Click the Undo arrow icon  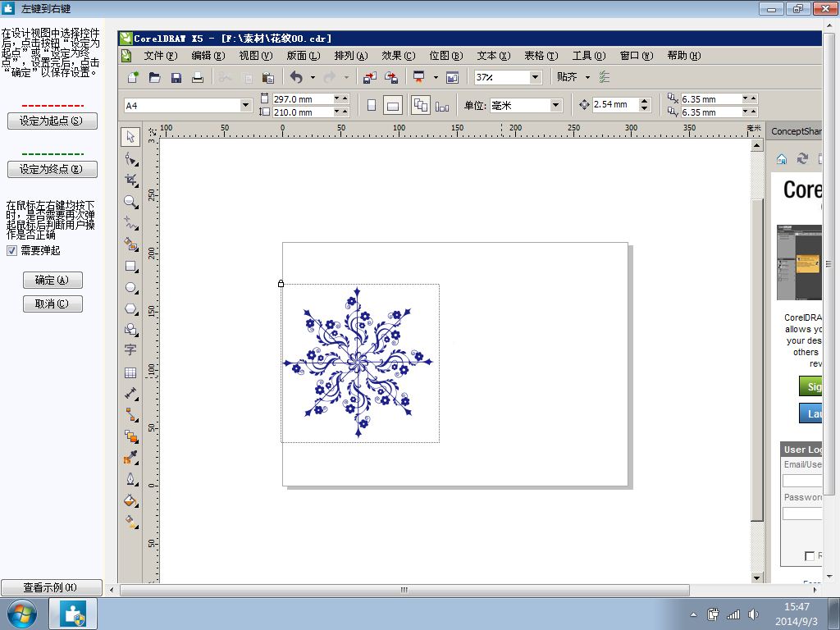click(296, 77)
